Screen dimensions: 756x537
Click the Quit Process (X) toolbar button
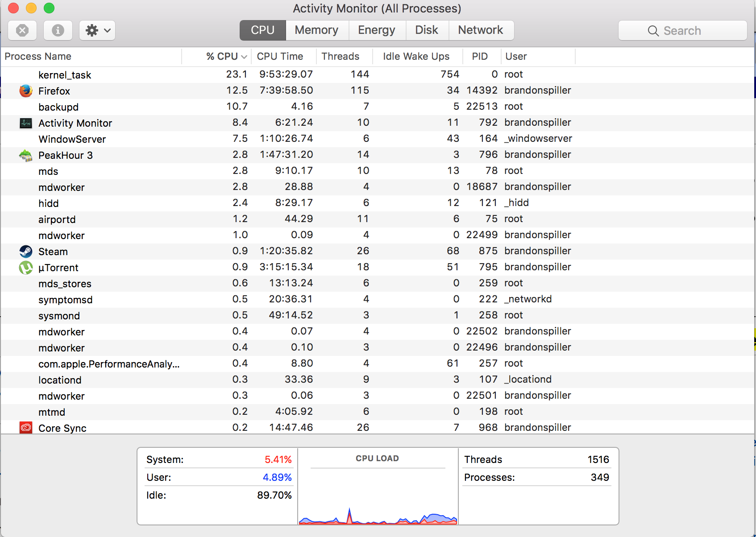(x=22, y=30)
